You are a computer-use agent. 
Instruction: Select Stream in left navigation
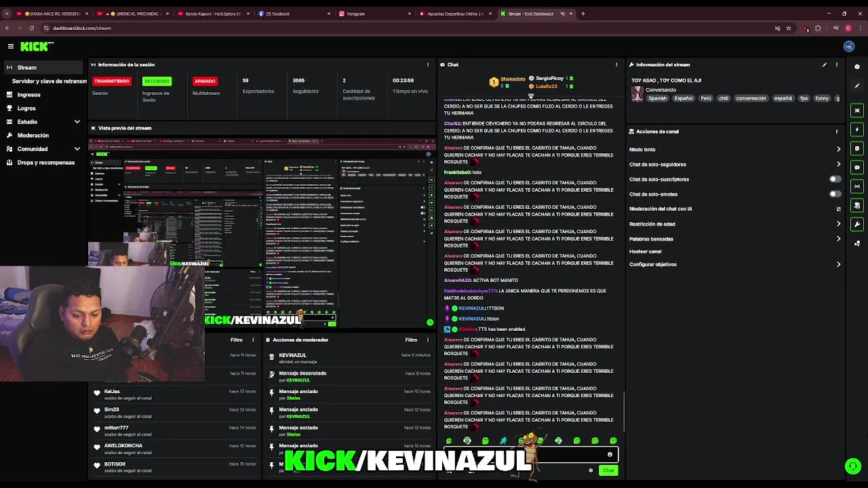click(x=43, y=67)
